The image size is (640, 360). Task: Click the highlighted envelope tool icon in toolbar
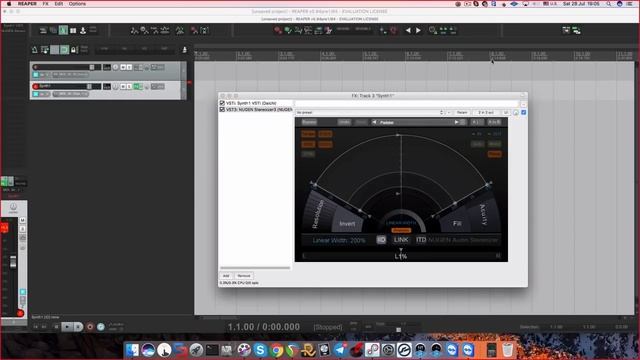pyautogui.click(x=63, y=30)
